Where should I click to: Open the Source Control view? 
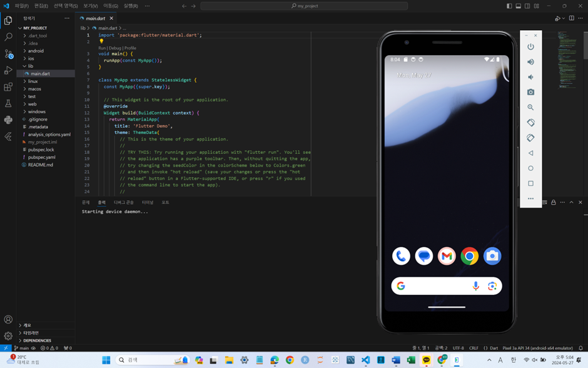tap(8, 54)
